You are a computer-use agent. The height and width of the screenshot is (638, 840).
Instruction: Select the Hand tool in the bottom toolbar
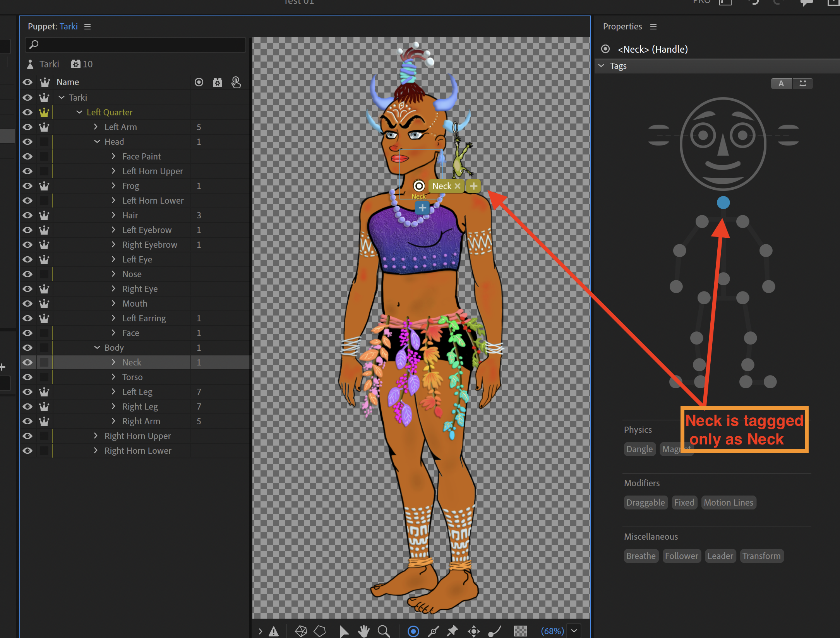(x=363, y=630)
